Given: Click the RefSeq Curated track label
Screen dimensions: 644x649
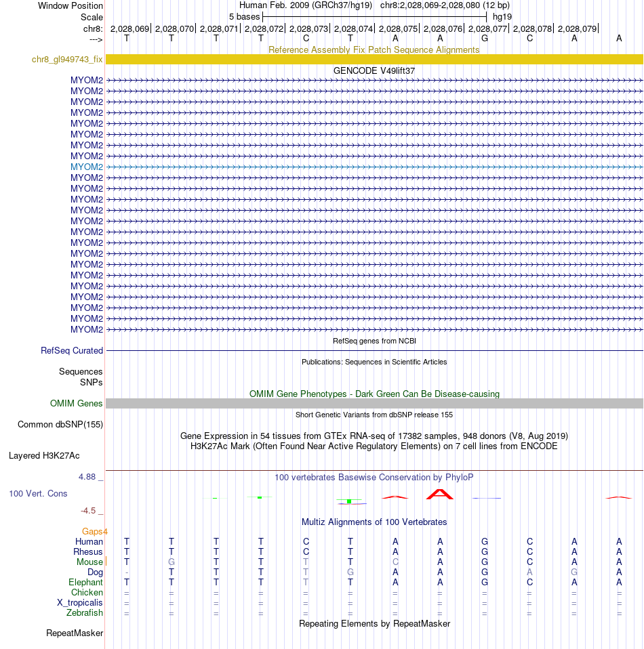Looking at the screenshot, I should 72,350.
